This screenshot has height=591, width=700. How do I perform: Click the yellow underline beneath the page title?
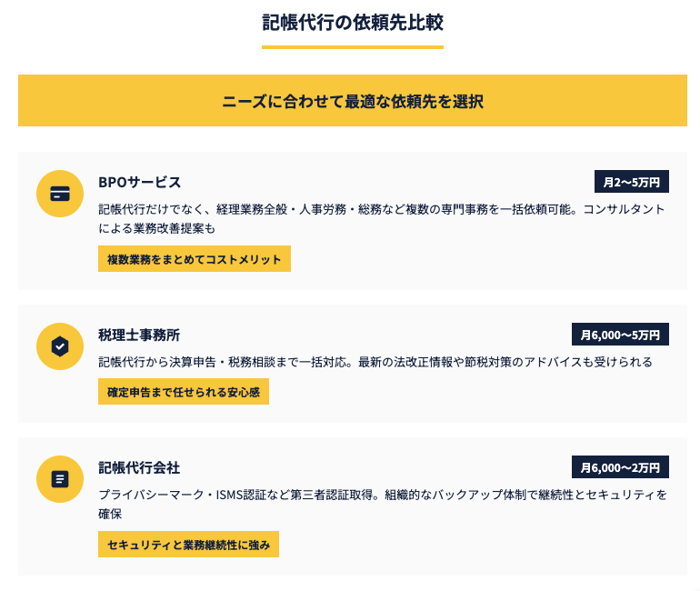pos(353,46)
